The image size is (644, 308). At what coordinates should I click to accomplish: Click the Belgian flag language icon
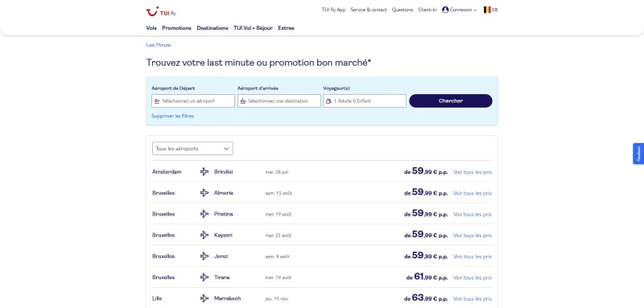487,10
